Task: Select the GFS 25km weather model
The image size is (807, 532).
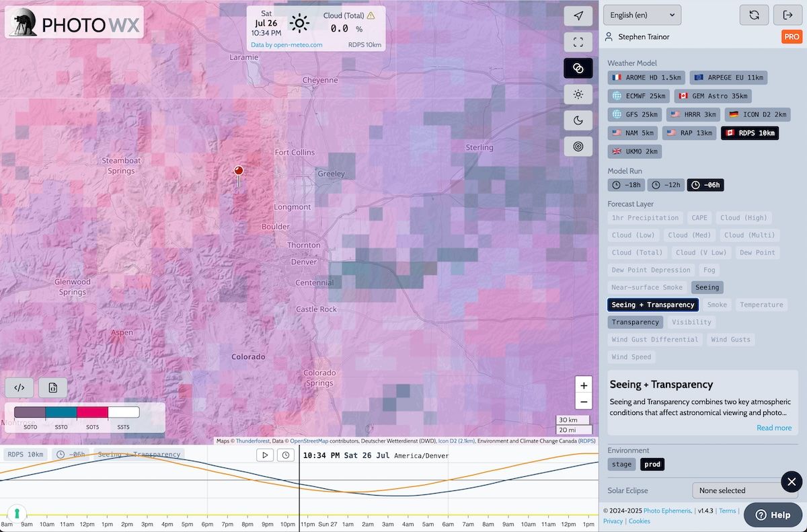Action: 635,114
